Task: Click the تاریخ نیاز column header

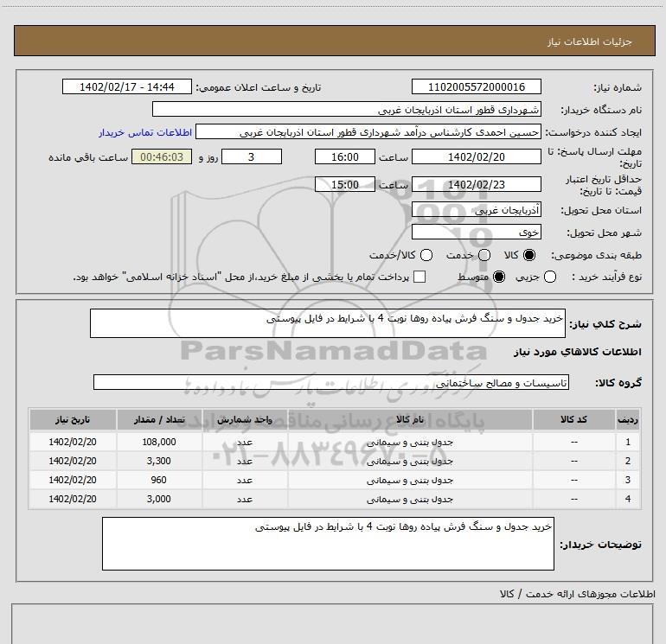Action: point(73,420)
